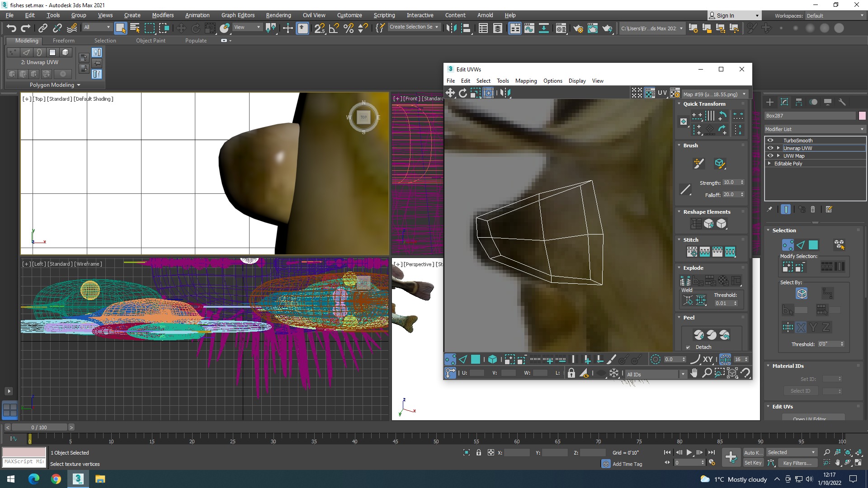Screen dimensions: 868x488
Task: Click the Weld Selected Subobjects icon
Action: pyautogui.click(x=701, y=300)
